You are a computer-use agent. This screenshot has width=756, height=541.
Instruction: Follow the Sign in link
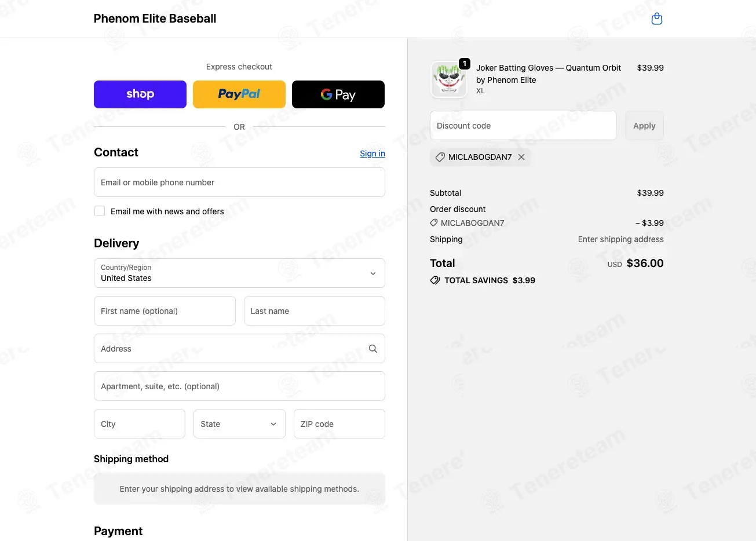click(x=372, y=153)
